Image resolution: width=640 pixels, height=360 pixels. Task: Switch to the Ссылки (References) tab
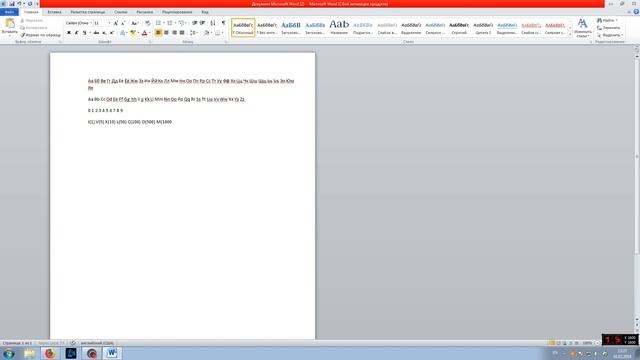point(121,12)
